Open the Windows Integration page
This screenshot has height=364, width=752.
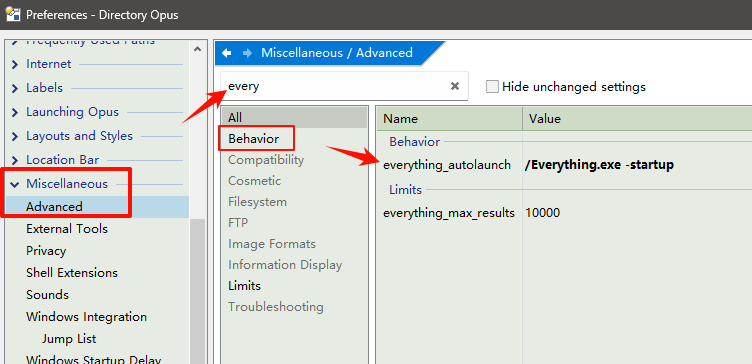pyautogui.click(x=86, y=317)
